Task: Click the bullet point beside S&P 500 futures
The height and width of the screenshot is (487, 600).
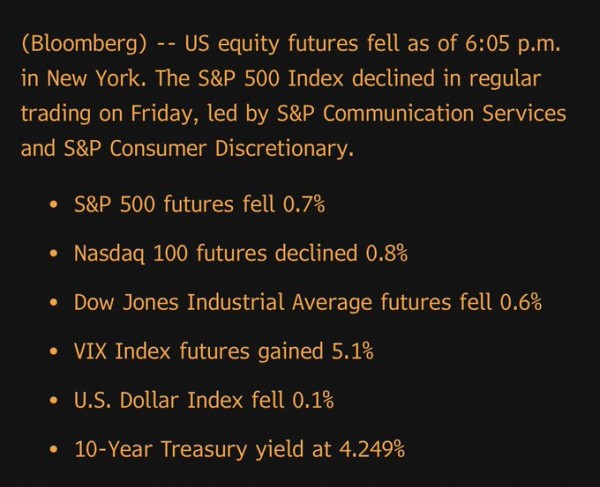Action: 51,206
